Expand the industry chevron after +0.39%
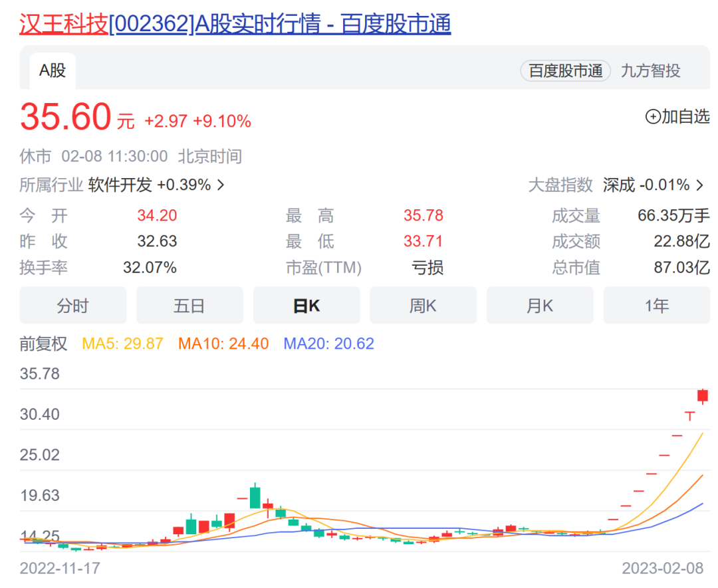This screenshot has height=588, width=718. tap(221, 185)
